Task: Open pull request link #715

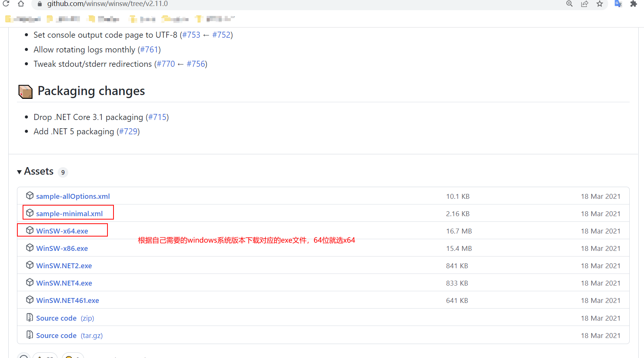Action: [x=157, y=117]
